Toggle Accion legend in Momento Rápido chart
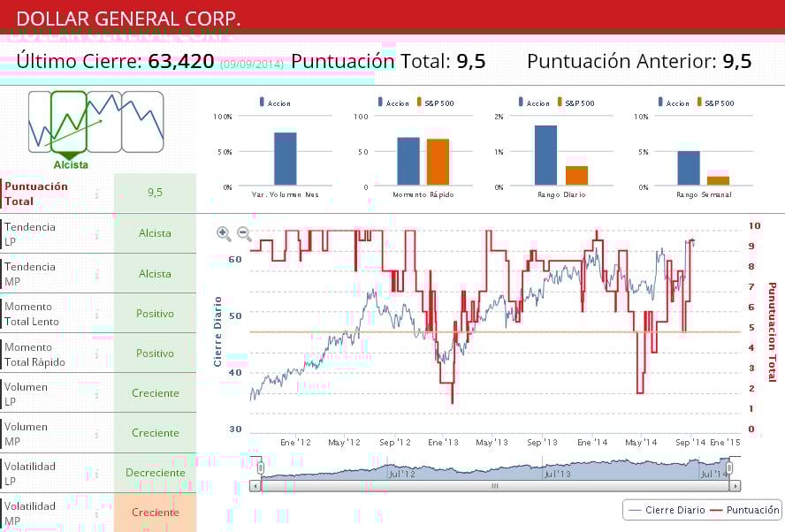This screenshot has height=532, width=785. 393,103
